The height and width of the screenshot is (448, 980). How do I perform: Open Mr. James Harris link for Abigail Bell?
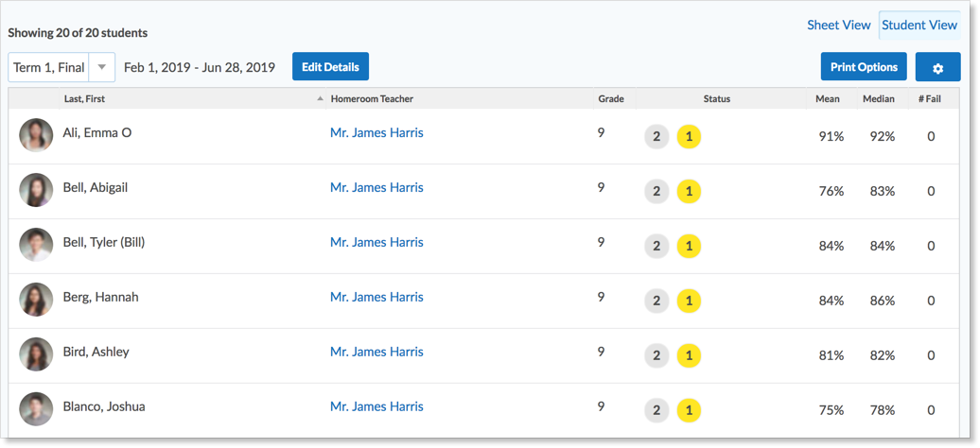click(x=376, y=187)
